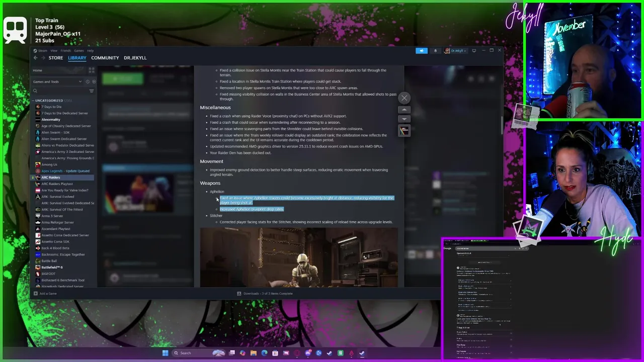Screen dimensions: 644x362
Task: Select Biohazard 6 Benchmark Tool
Action: tap(63, 280)
